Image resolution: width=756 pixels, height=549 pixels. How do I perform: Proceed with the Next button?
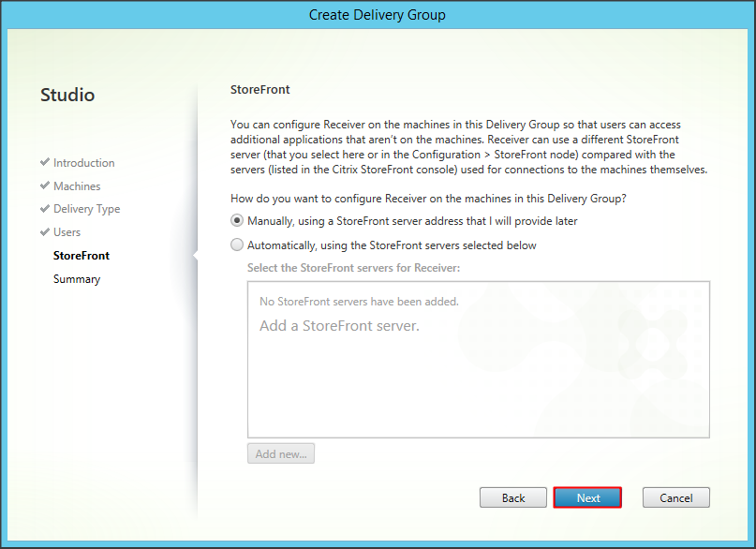point(587,497)
